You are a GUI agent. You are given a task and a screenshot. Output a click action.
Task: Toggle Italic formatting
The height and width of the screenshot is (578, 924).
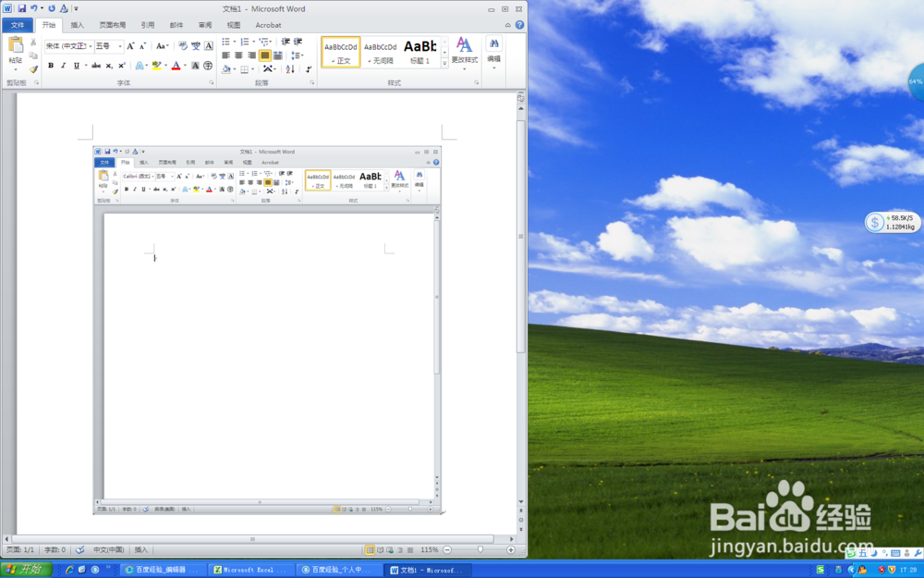pos(63,66)
